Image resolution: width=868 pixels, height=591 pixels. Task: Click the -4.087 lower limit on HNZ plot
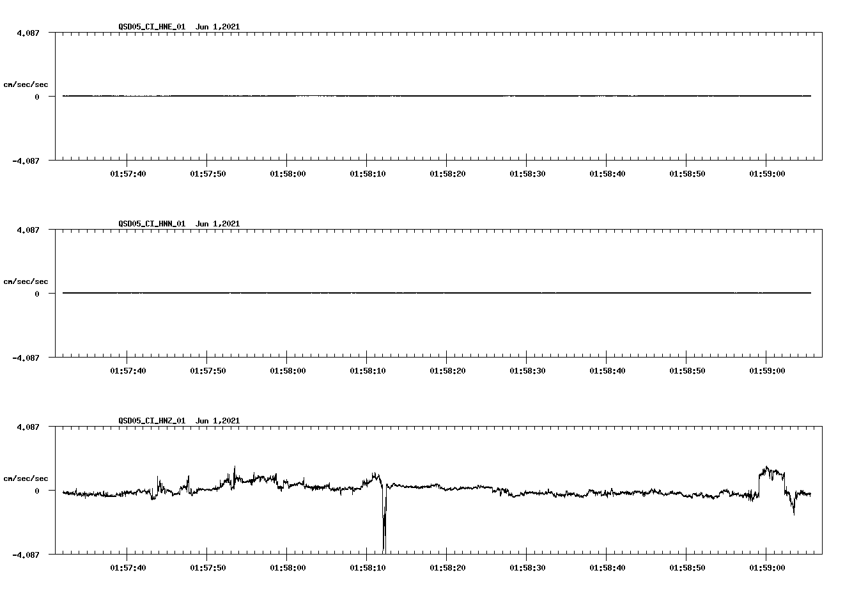click(26, 555)
